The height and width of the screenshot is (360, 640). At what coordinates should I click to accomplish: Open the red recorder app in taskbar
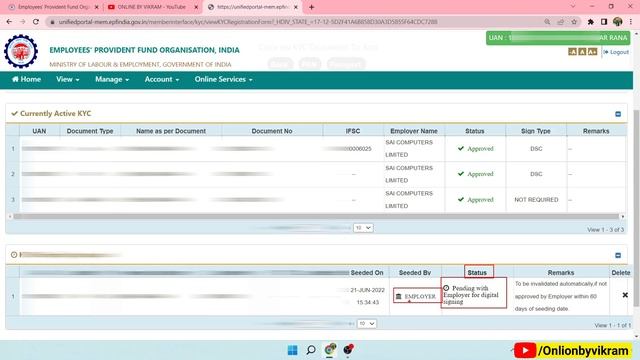(348, 349)
